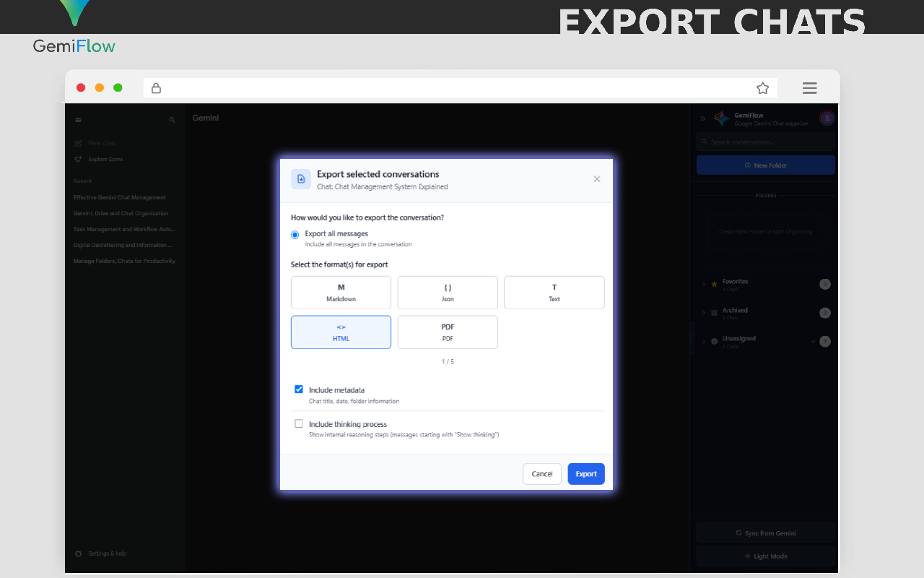Image resolution: width=924 pixels, height=578 pixels.
Task: Click the Unassigned info icon
Action: click(715, 341)
